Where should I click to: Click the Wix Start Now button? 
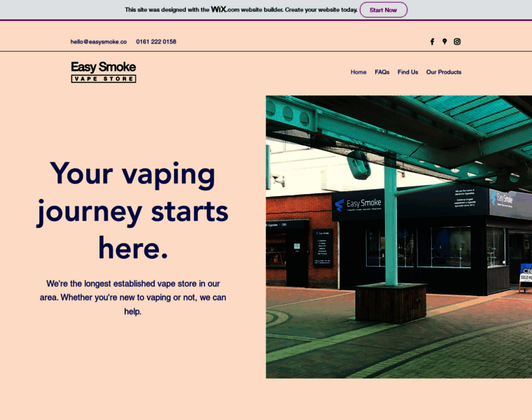(x=384, y=10)
